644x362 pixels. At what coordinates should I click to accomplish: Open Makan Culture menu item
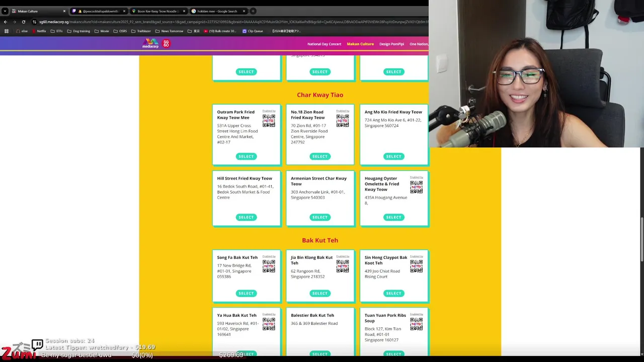pyautogui.click(x=360, y=44)
